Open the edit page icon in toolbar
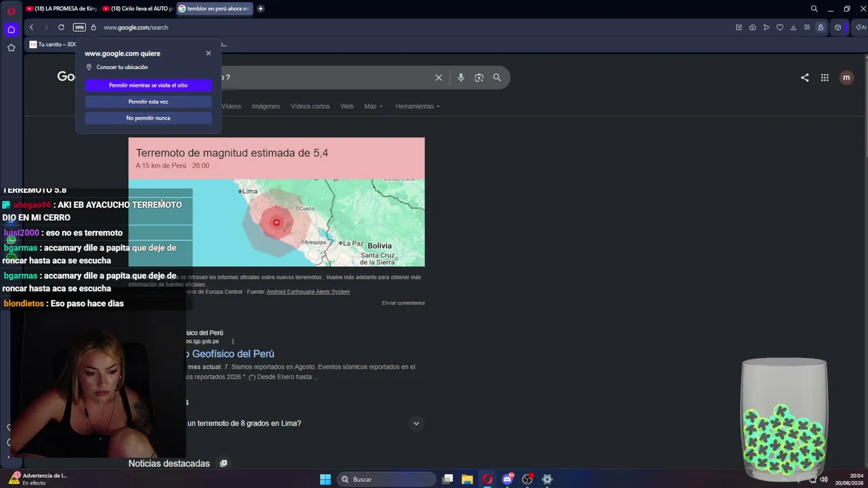Viewport: 868px width, 488px height. [x=738, y=27]
